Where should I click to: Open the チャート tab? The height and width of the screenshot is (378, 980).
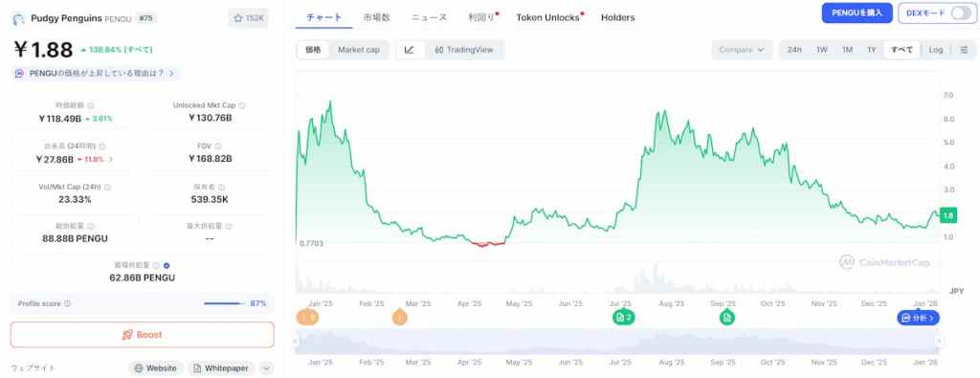324,17
